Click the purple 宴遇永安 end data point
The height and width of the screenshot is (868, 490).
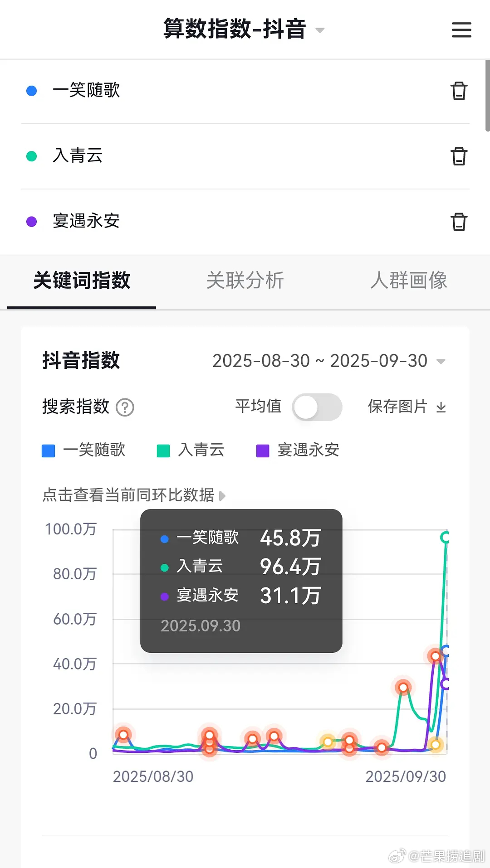pyautogui.click(x=446, y=684)
